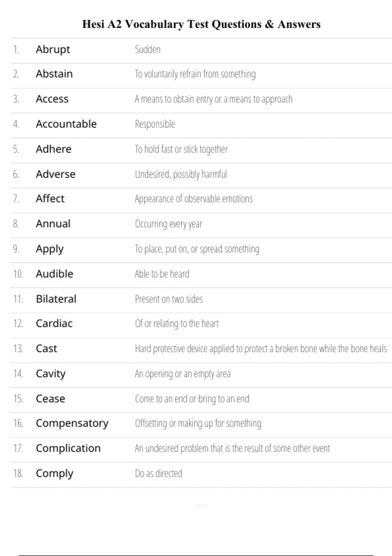Click the Cast definition about broken bone
Image resolution: width=392 pixels, height=556 pixels.
pyautogui.click(x=261, y=349)
